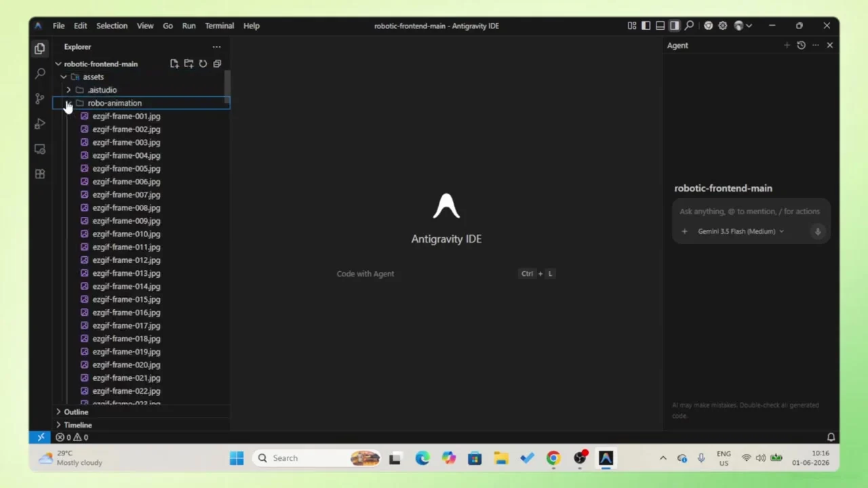Collapse robotic-frontend-main root folder
Viewport: 868px width, 488px height.
[x=58, y=64]
